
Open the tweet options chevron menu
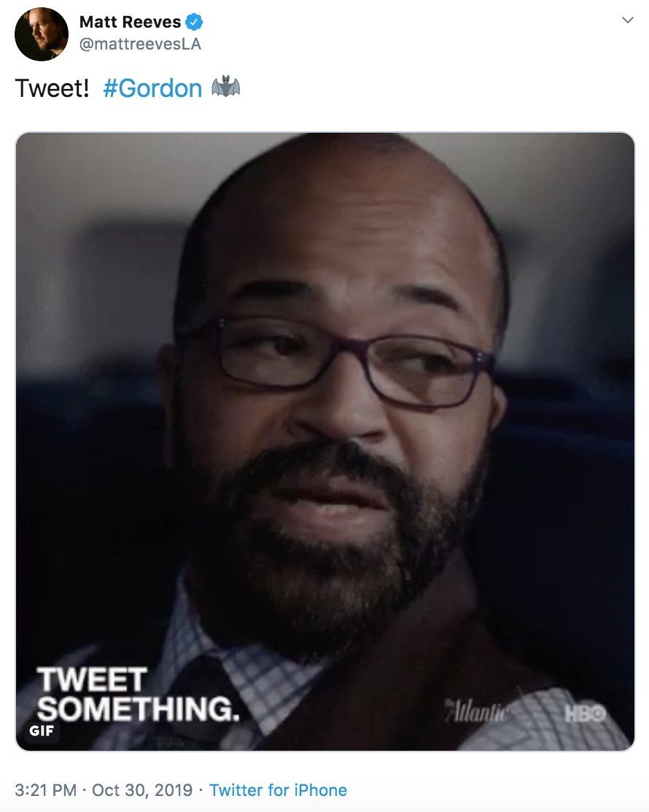click(x=627, y=20)
